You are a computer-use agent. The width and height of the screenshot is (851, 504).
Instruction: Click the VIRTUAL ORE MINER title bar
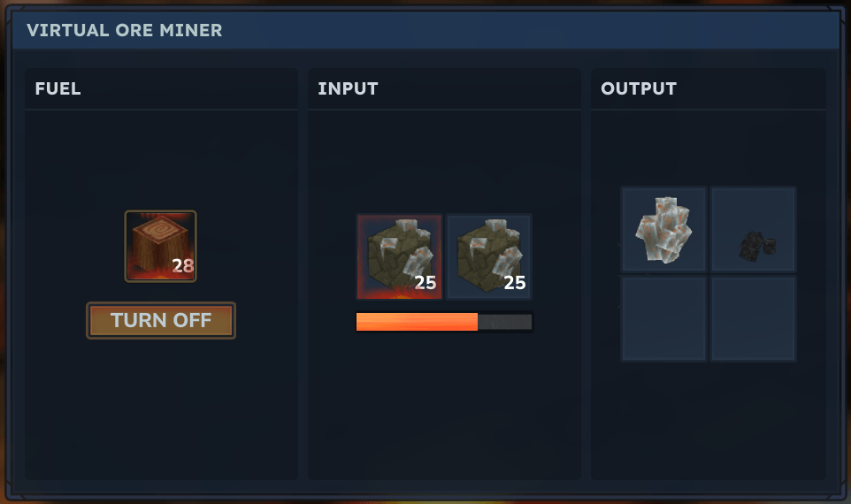[425, 30]
